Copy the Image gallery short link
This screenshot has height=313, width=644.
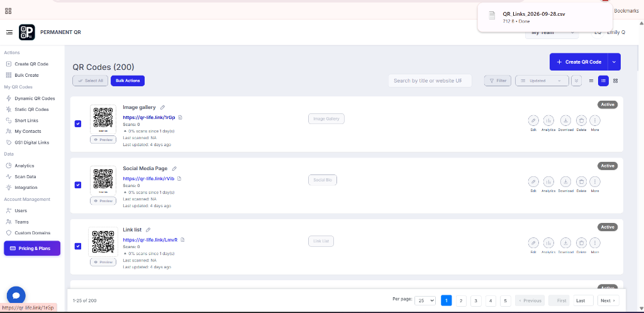180,117
